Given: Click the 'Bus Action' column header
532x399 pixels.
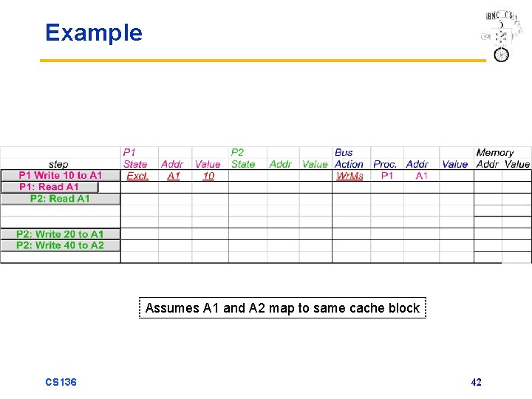Looking at the screenshot, I should [349, 158].
